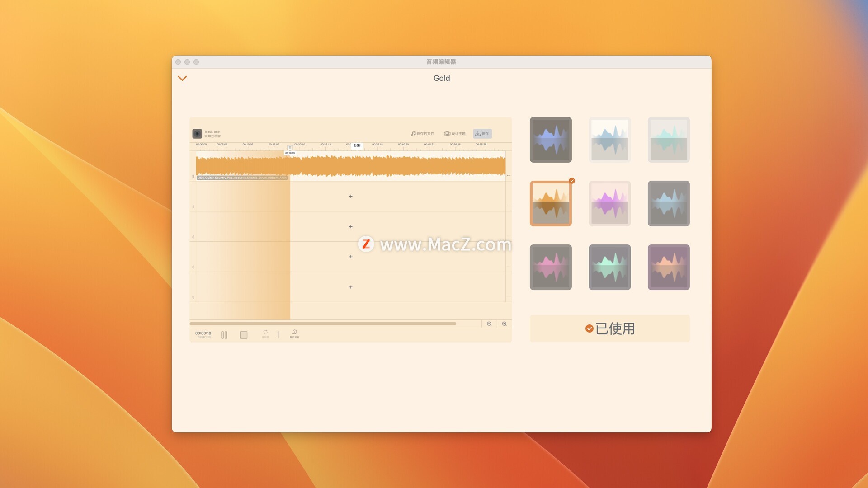Screen dimensions: 868x488
Task: Add audio with the plus in fifth track
Action: [351, 287]
